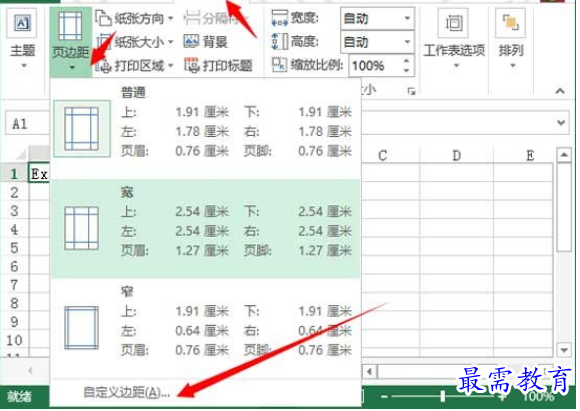Click the Ready (就绪) status text
This screenshot has width=580, height=411.
click(19, 397)
